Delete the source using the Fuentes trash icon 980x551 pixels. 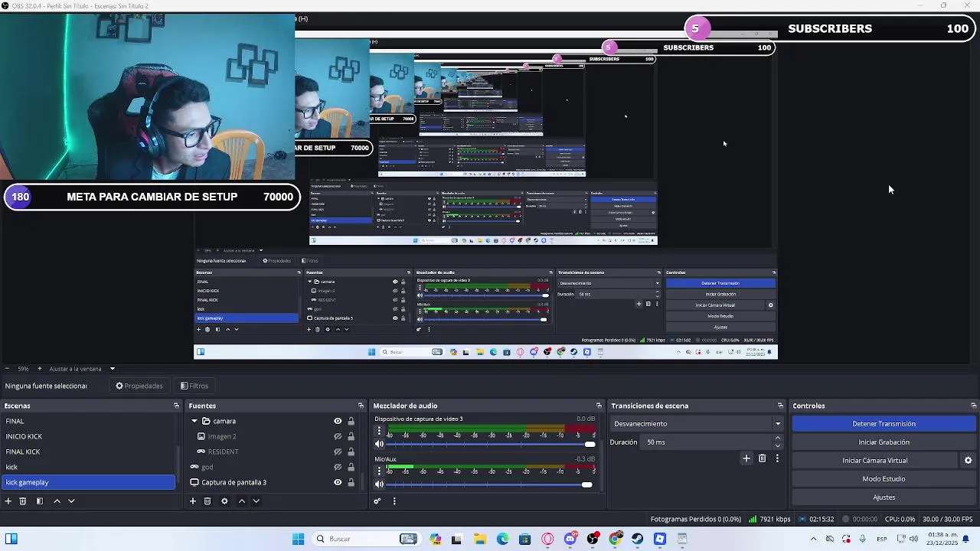coord(207,501)
